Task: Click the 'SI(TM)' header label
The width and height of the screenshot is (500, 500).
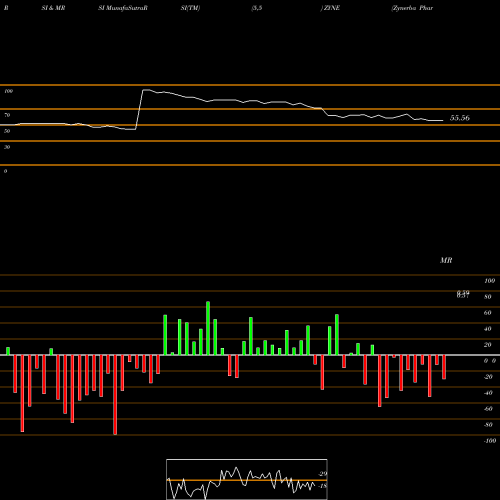Action: click(190, 8)
